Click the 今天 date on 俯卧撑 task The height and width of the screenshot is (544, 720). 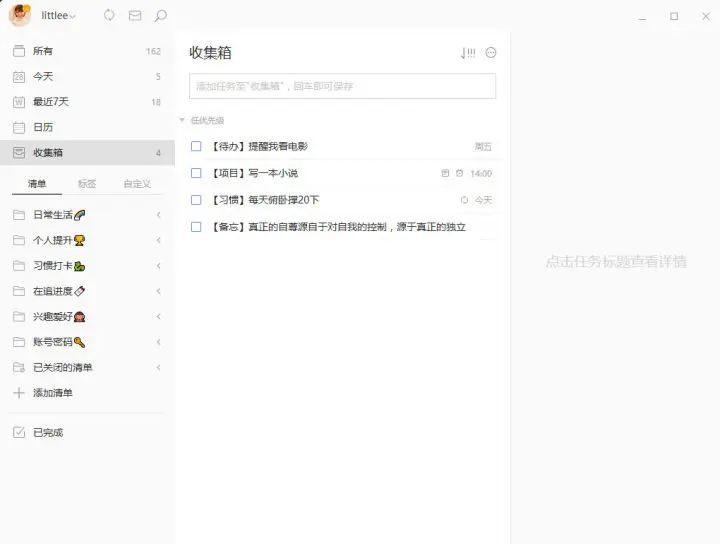(x=483, y=200)
